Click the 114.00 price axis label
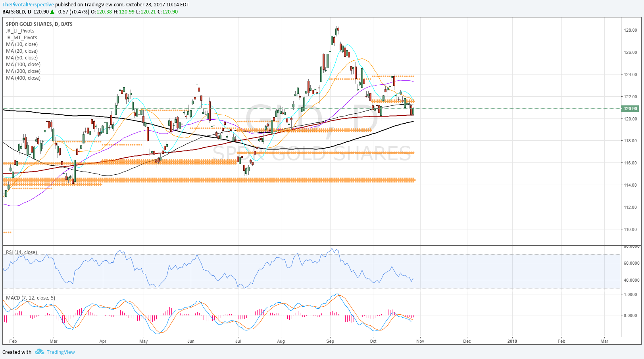Viewport: 644px width, 359px height. click(631, 185)
